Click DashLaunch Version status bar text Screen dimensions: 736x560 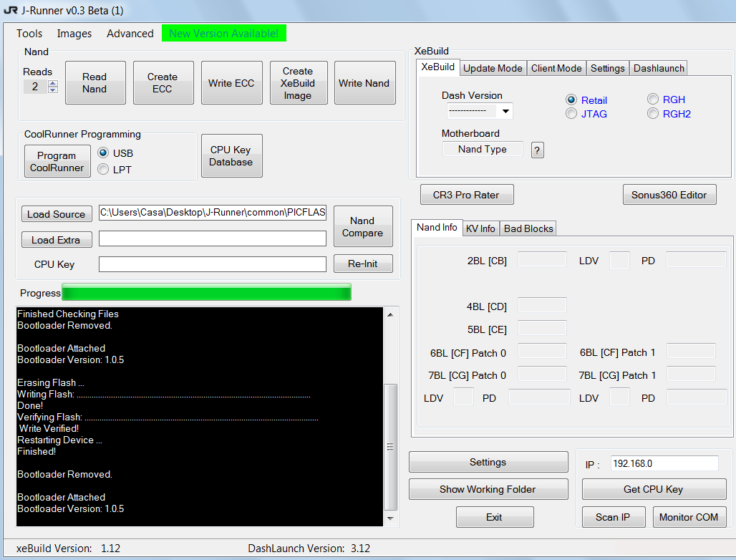309,549
